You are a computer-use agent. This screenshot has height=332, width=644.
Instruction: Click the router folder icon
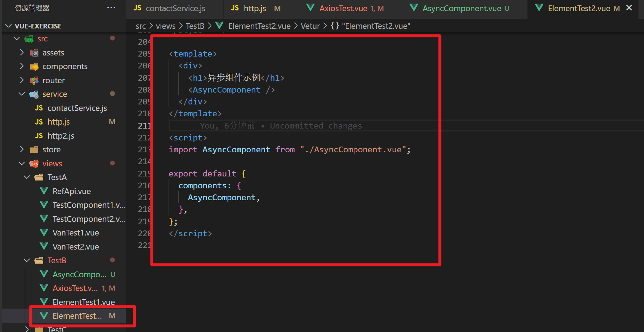(34, 80)
